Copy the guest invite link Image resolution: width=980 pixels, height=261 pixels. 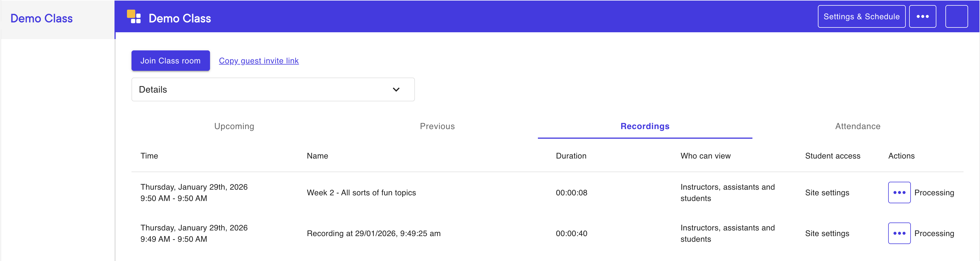coord(259,61)
